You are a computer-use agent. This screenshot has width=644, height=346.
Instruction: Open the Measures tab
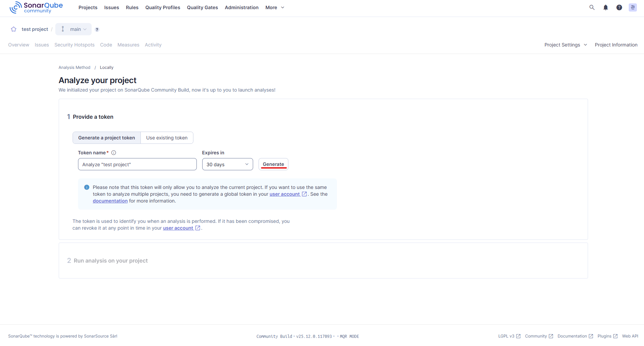129,45
